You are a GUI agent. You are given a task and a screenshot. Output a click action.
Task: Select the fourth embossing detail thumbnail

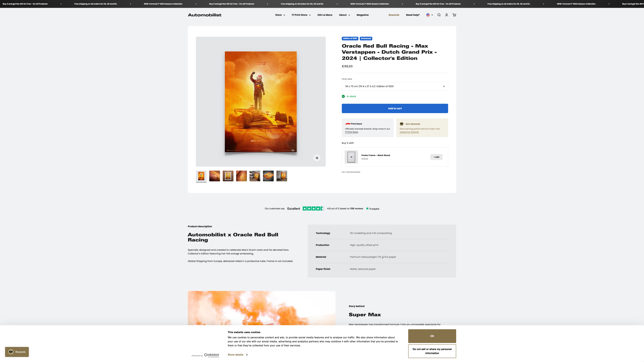click(x=241, y=176)
